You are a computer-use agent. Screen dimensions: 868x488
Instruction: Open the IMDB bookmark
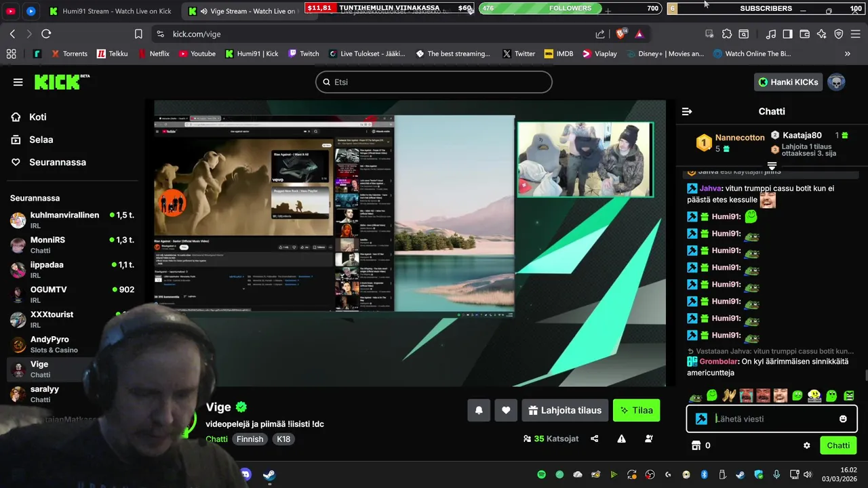558,54
